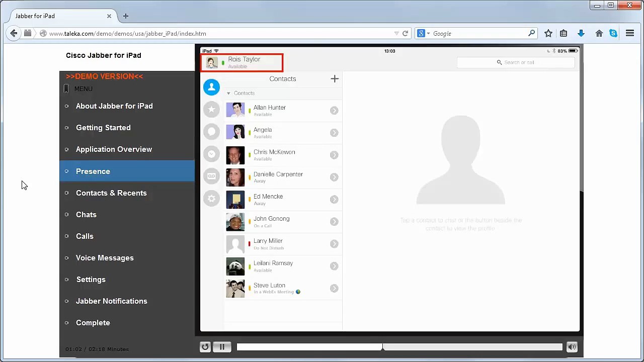Image resolution: width=644 pixels, height=362 pixels.
Task: Click the Jabber Search or call field
Action: [516, 62]
